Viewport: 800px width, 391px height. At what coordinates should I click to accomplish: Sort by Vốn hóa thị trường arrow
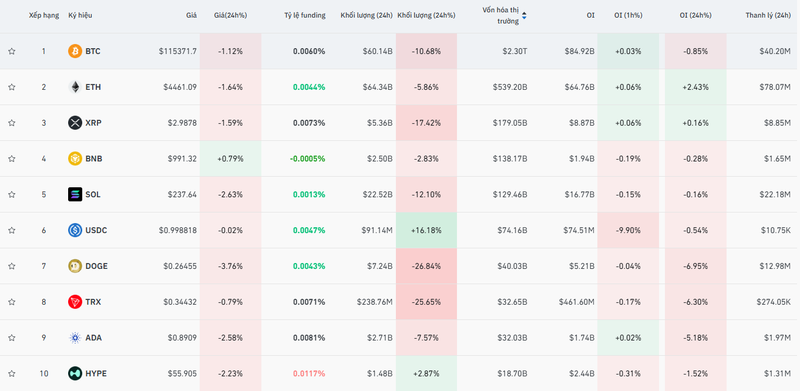(524, 16)
